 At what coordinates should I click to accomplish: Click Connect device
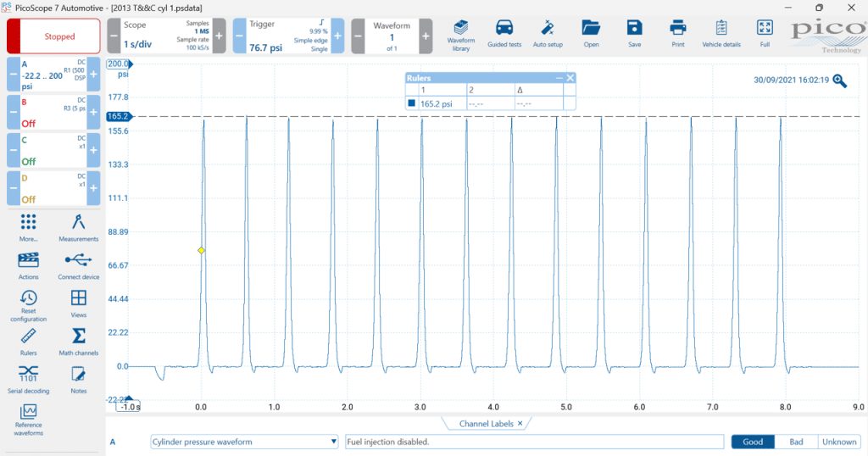[x=79, y=265]
